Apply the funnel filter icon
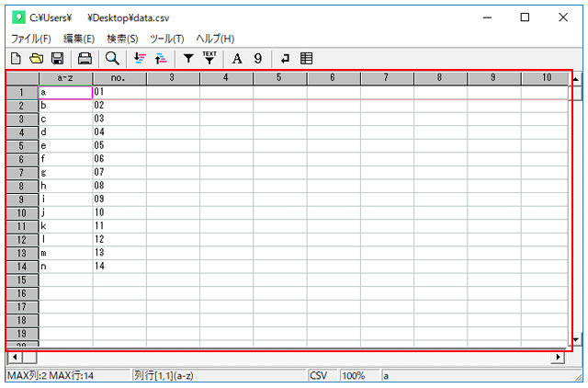Viewport: 588px width, 388px height. click(188, 59)
